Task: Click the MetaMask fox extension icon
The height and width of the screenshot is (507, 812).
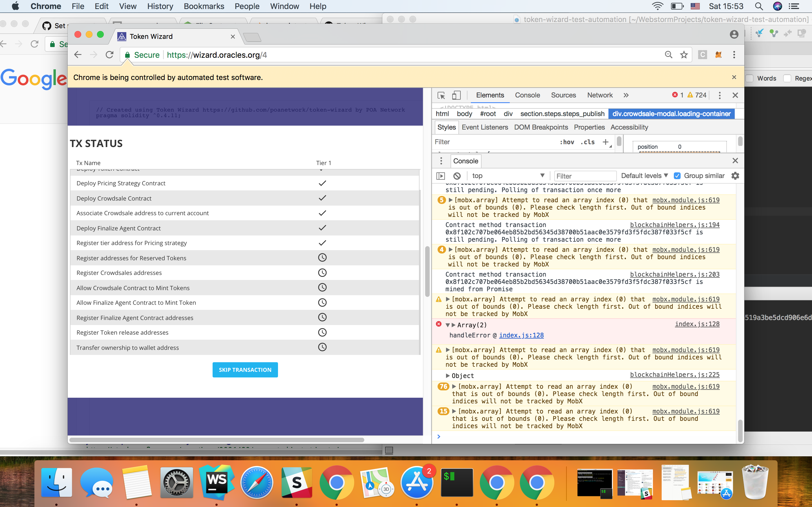Action: tap(718, 55)
